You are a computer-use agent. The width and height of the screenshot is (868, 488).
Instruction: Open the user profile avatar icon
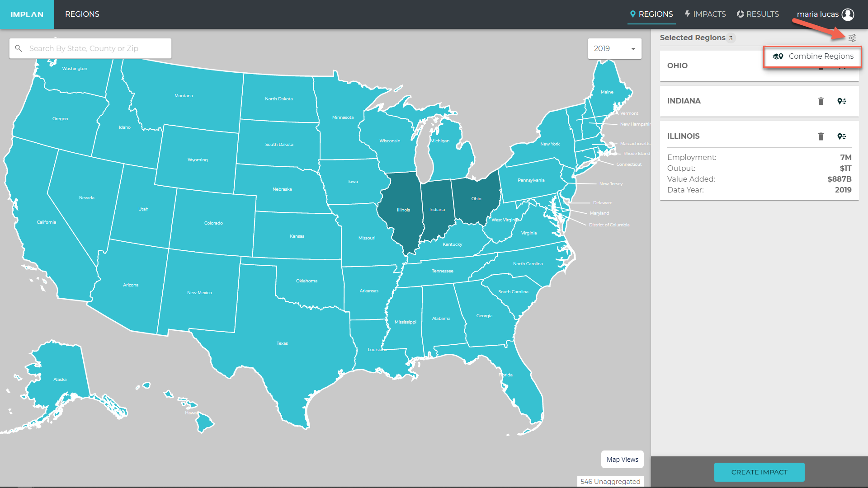[x=848, y=14]
